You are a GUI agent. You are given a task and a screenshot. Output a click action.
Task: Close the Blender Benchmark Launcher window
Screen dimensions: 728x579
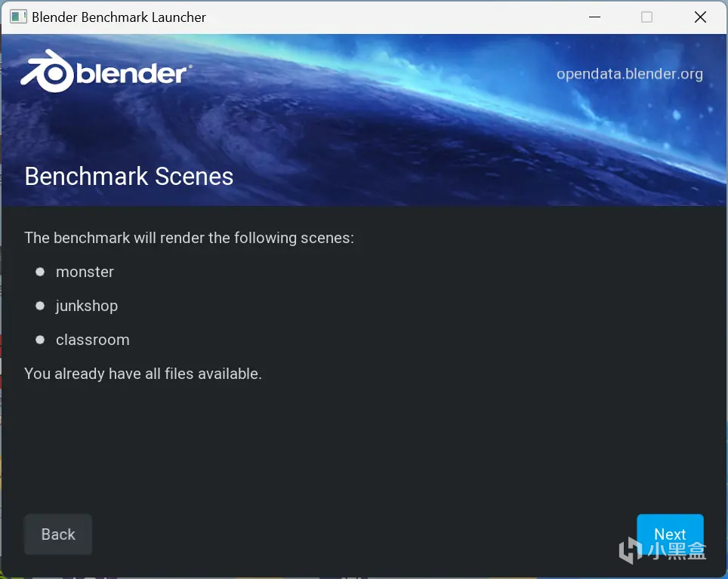tap(700, 17)
